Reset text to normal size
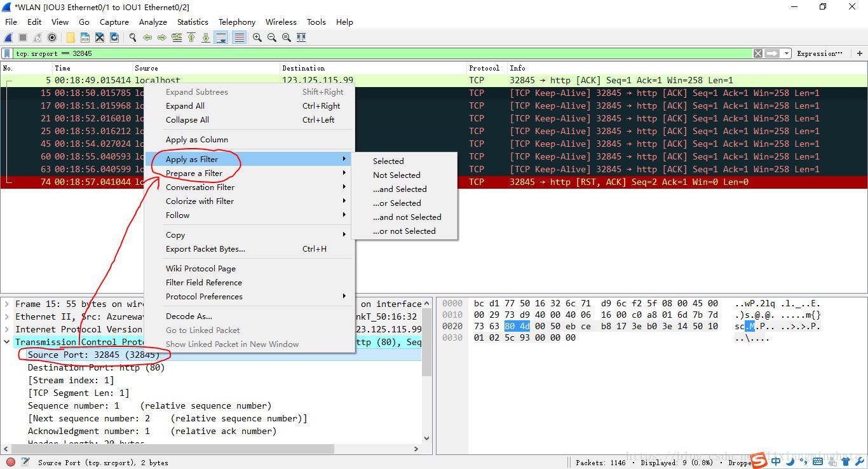Screen dimensions: 868x469 [287, 37]
